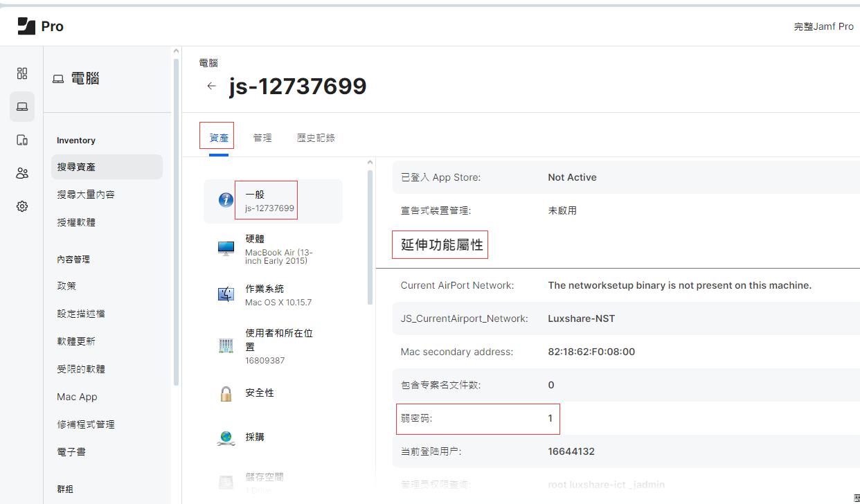Viewport: 860px width, 504px height.
Task: Select the 儲存空間 category
Action: click(273, 483)
